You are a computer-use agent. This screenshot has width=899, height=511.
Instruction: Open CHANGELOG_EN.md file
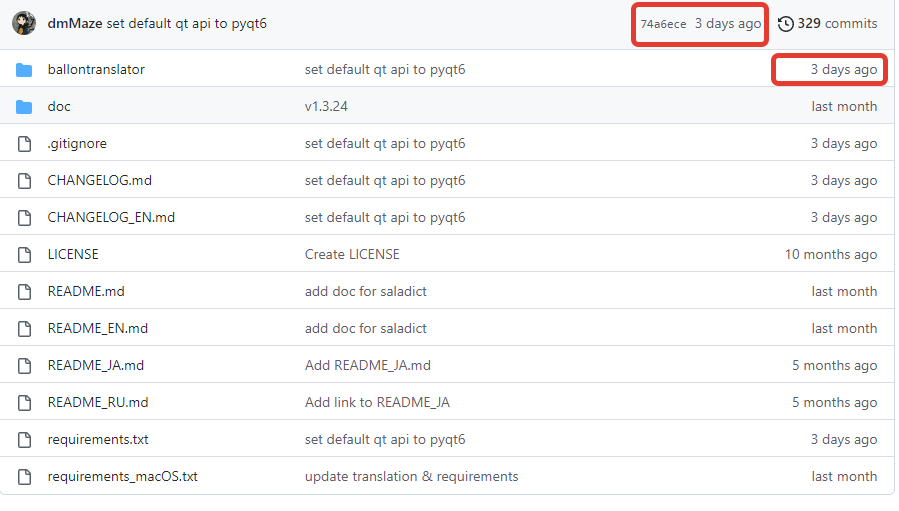pos(111,217)
